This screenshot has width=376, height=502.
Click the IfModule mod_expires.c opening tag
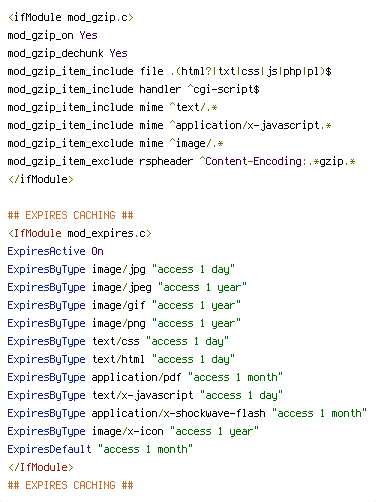[x=80, y=233]
